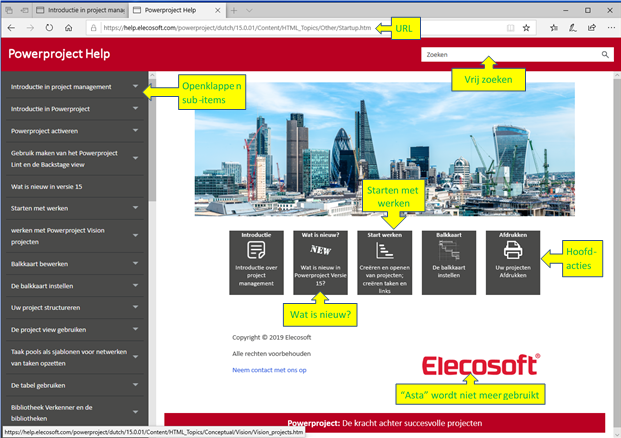Expand werken met Powerproject Vision projecten arrow
The height and width of the screenshot is (438, 621).
tap(135, 235)
